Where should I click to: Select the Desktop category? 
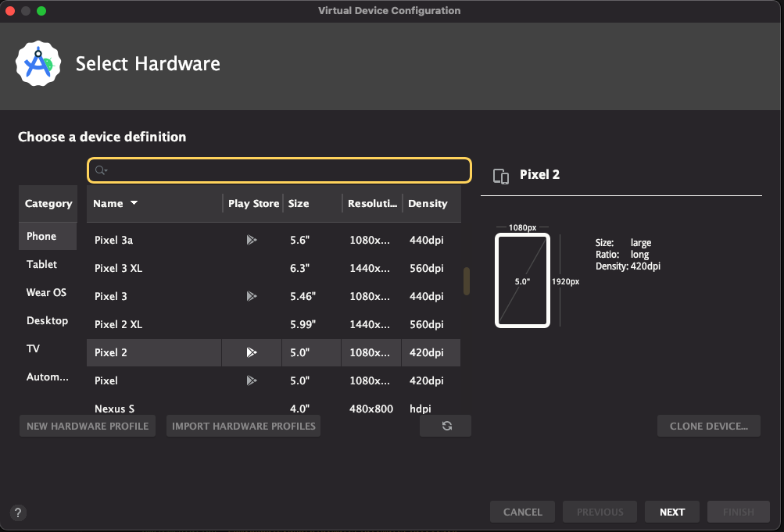tap(48, 321)
